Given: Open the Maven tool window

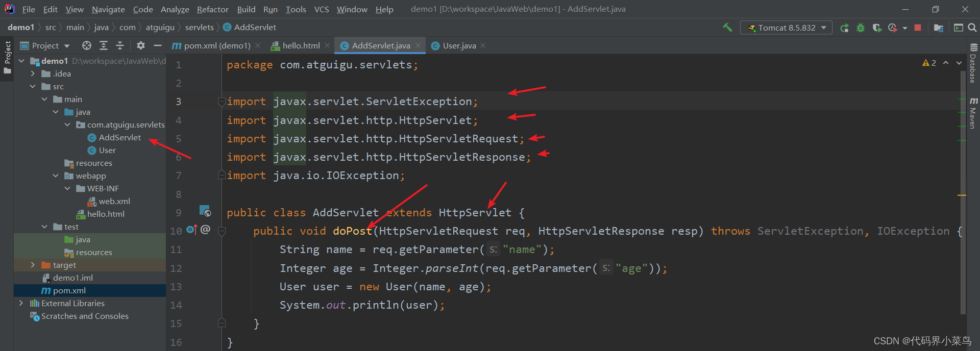Looking at the screenshot, I should (x=973, y=113).
